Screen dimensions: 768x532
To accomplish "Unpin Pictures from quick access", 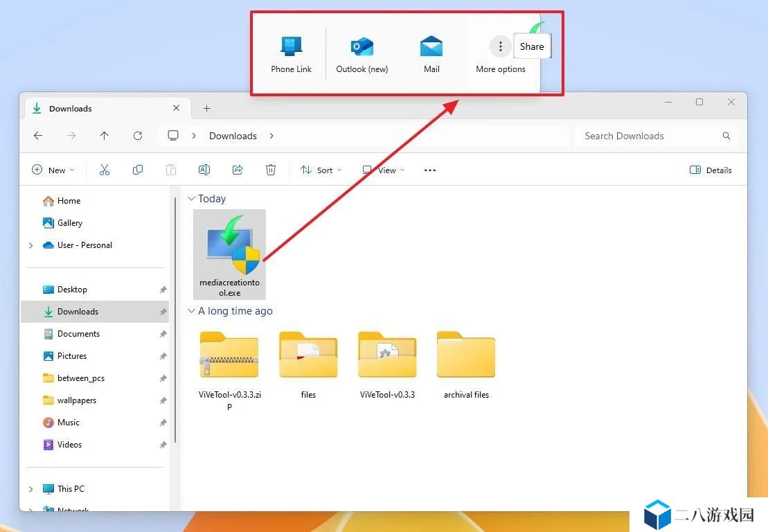I will [163, 356].
